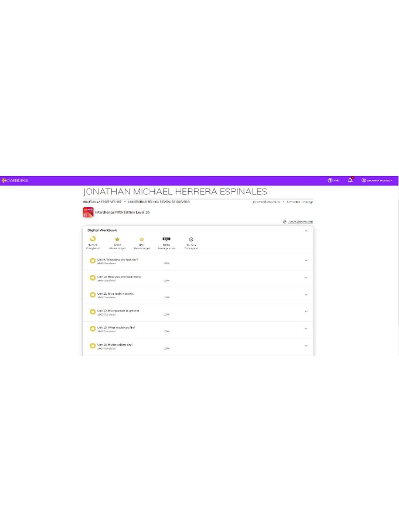399x532 pixels.
Task: Click the 100% score in Unit 9 row
Action: point(166,263)
